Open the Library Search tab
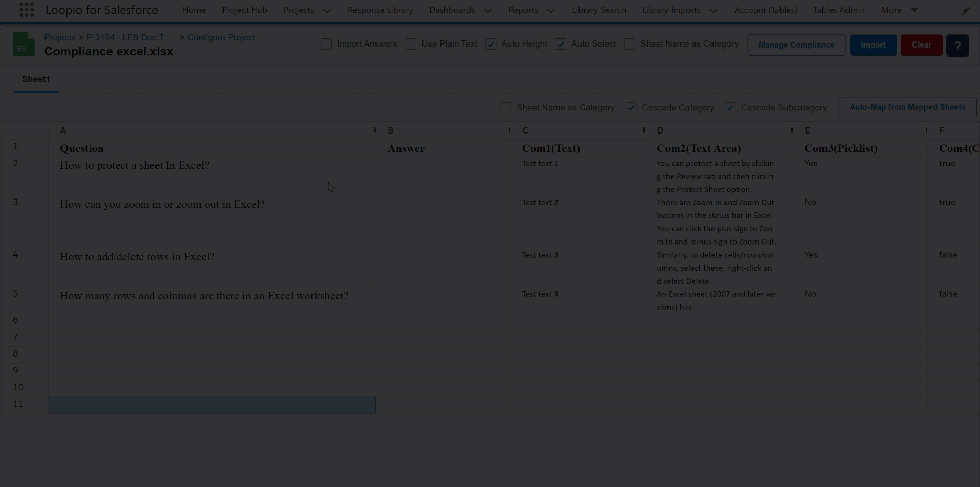 [x=598, y=10]
